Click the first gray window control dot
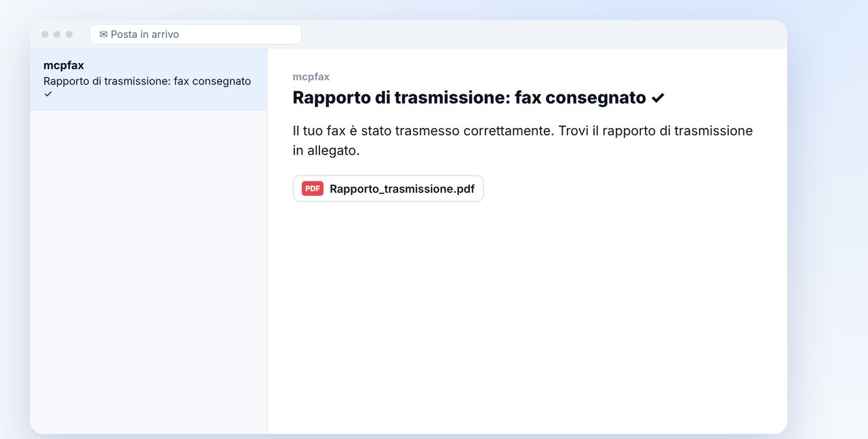The height and width of the screenshot is (439, 868). point(45,34)
